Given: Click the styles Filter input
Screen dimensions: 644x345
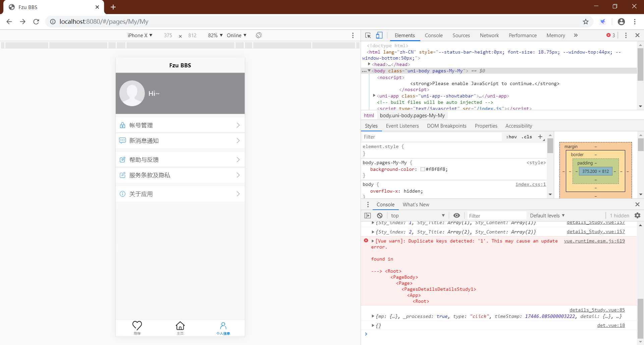Looking at the screenshot, I should [432, 137].
